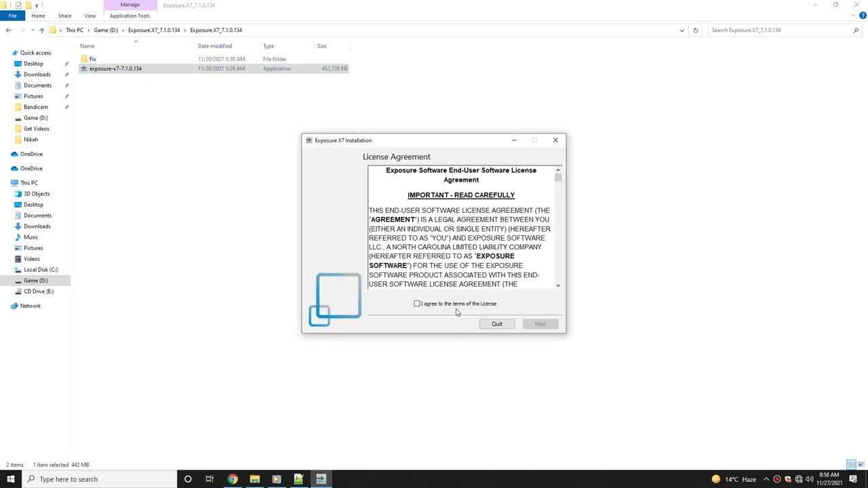Open the Bandicam folder in sidebar

pyautogui.click(x=35, y=107)
